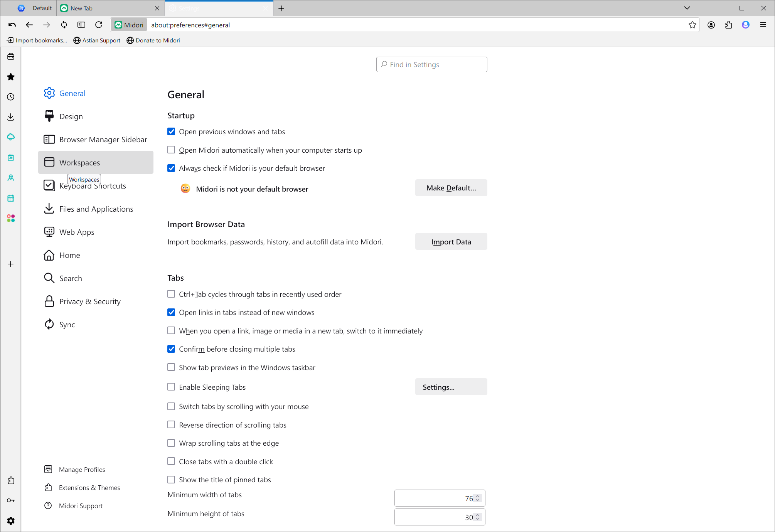Enable Switch tabs by scrolling with mouse

click(171, 406)
